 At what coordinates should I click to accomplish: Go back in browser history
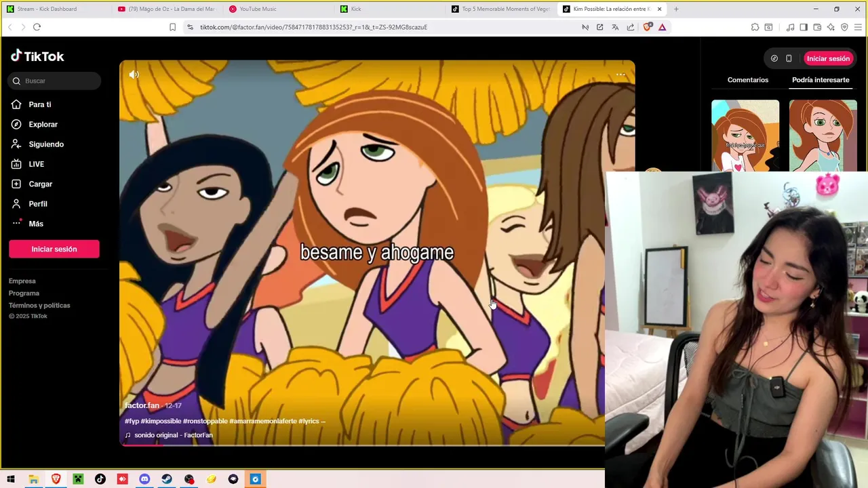pos(9,27)
